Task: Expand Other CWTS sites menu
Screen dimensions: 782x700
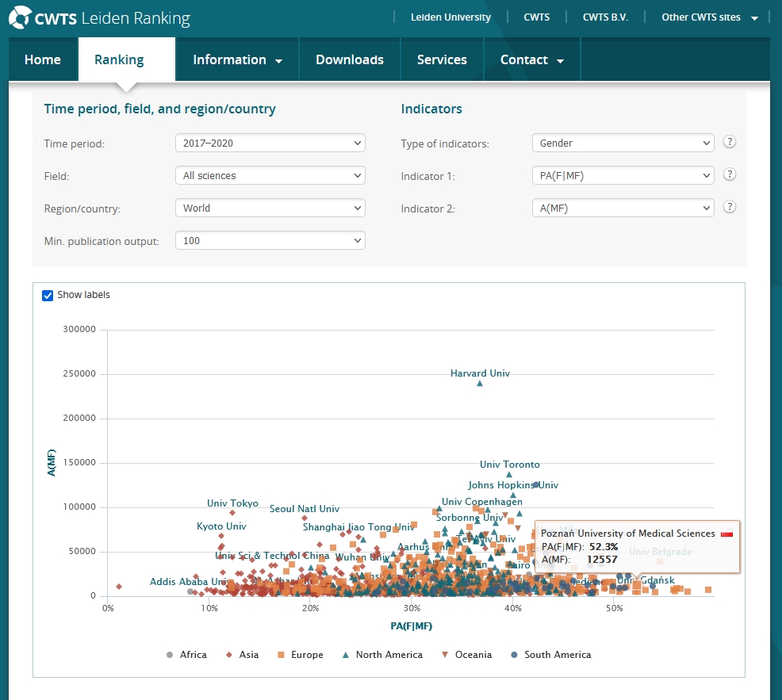Action: 710,17
